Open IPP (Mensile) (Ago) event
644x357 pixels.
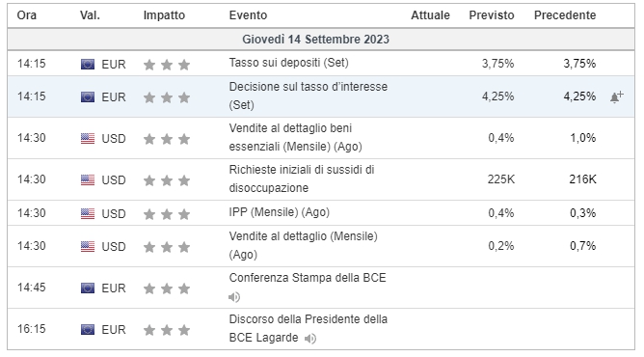pyautogui.click(x=280, y=212)
